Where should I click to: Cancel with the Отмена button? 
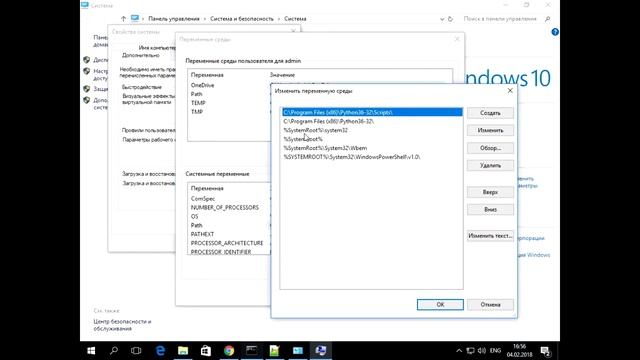(x=490, y=304)
